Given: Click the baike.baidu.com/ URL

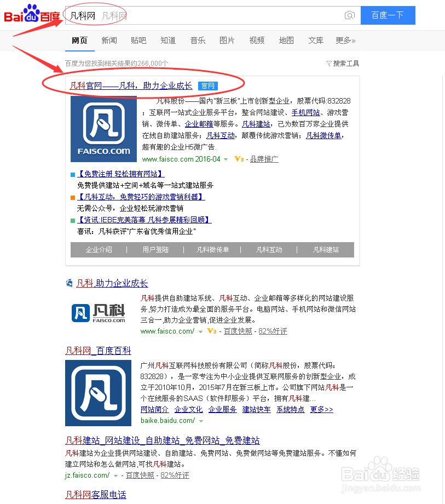Looking at the screenshot, I should pyautogui.click(x=168, y=420).
